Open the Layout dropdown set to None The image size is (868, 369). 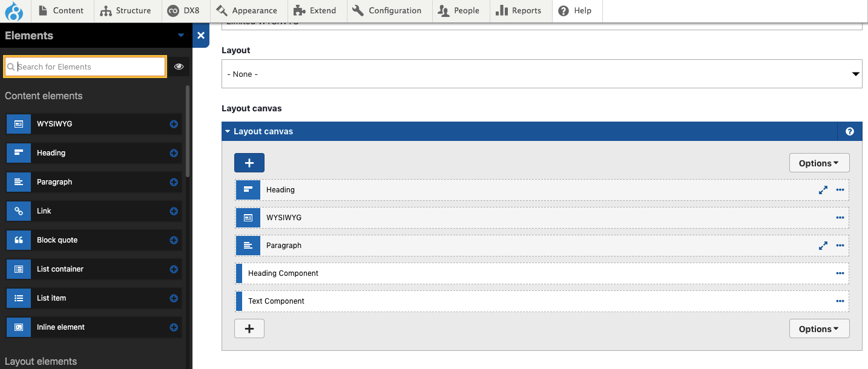click(541, 74)
